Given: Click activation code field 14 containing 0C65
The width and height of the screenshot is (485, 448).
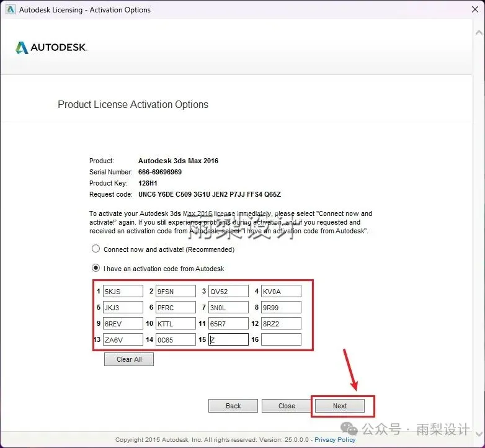Looking at the screenshot, I should pyautogui.click(x=176, y=339).
